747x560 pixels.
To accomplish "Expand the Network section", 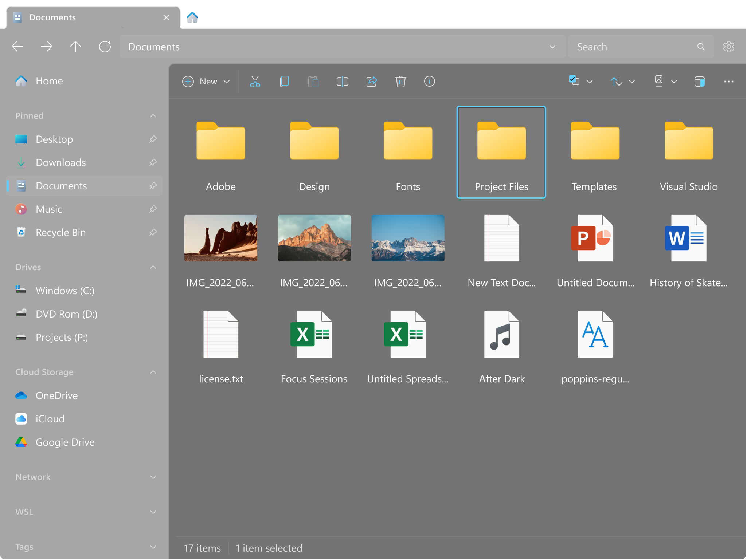I will pyautogui.click(x=153, y=477).
